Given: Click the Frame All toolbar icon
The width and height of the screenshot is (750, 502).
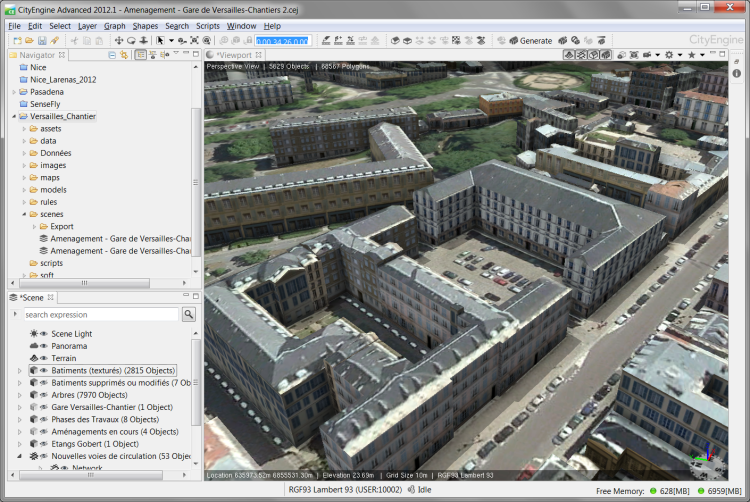Looking at the screenshot, I should [194, 41].
